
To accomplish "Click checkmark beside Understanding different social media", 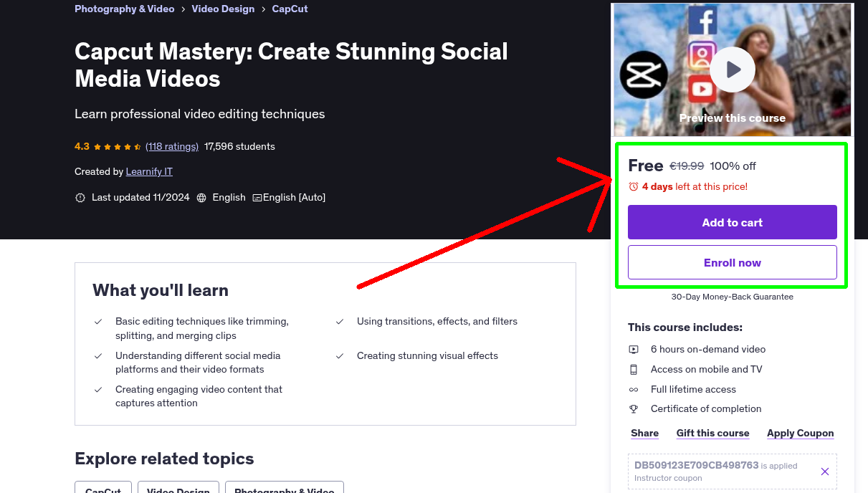I will (98, 356).
